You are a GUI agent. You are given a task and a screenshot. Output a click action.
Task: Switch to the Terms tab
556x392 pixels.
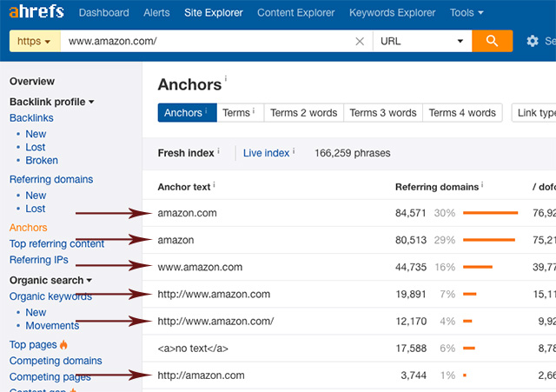[x=240, y=113]
